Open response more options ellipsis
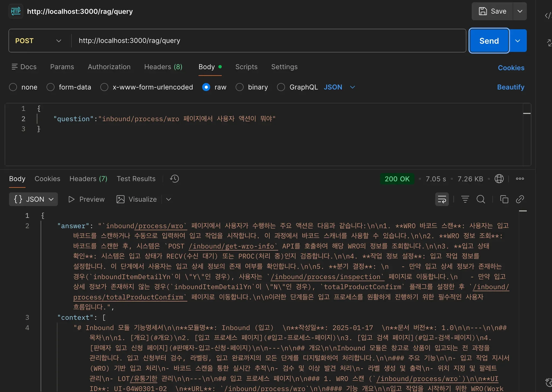 point(520,179)
